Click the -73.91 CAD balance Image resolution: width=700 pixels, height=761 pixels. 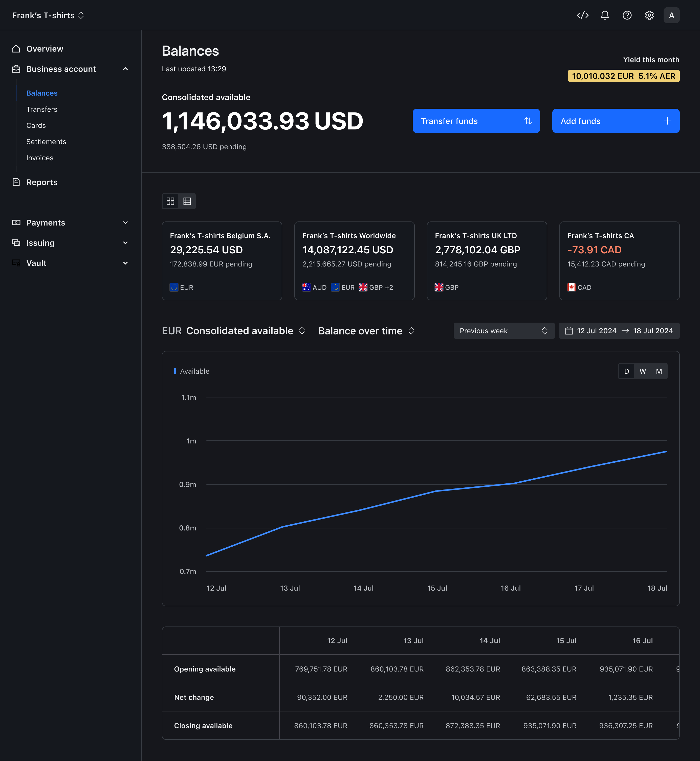pyautogui.click(x=594, y=250)
